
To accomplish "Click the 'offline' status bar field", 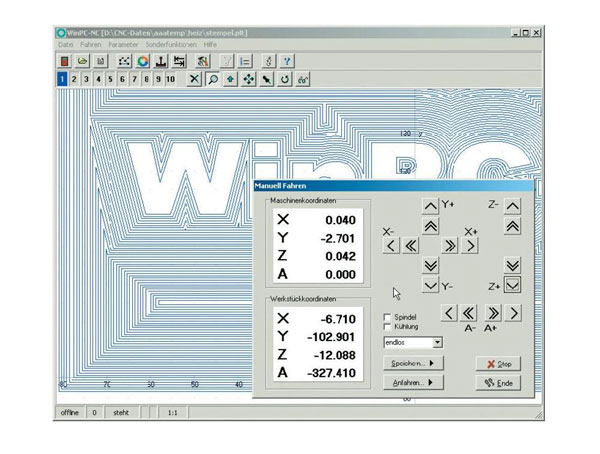I will point(70,413).
